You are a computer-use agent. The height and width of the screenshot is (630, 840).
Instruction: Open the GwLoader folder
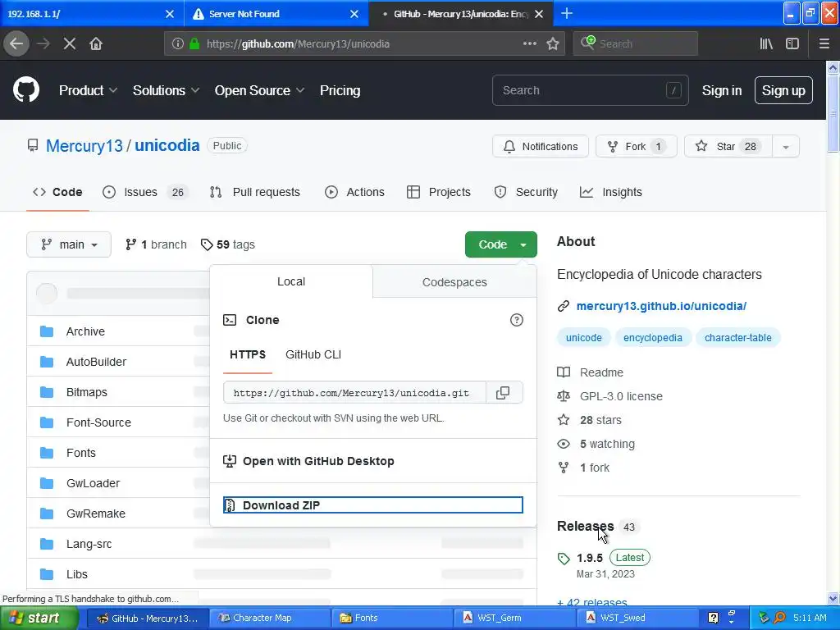coord(94,483)
